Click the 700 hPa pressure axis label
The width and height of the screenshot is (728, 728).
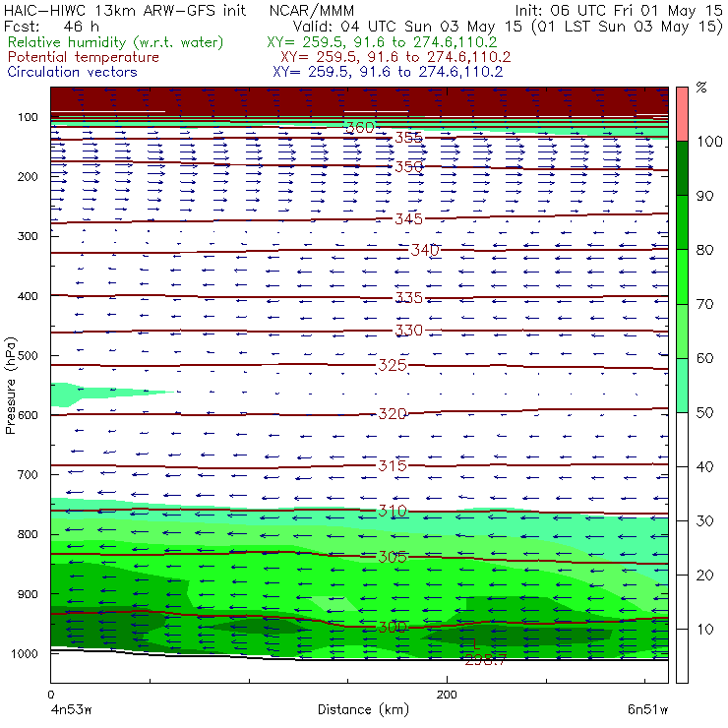click(x=28, y=474)
